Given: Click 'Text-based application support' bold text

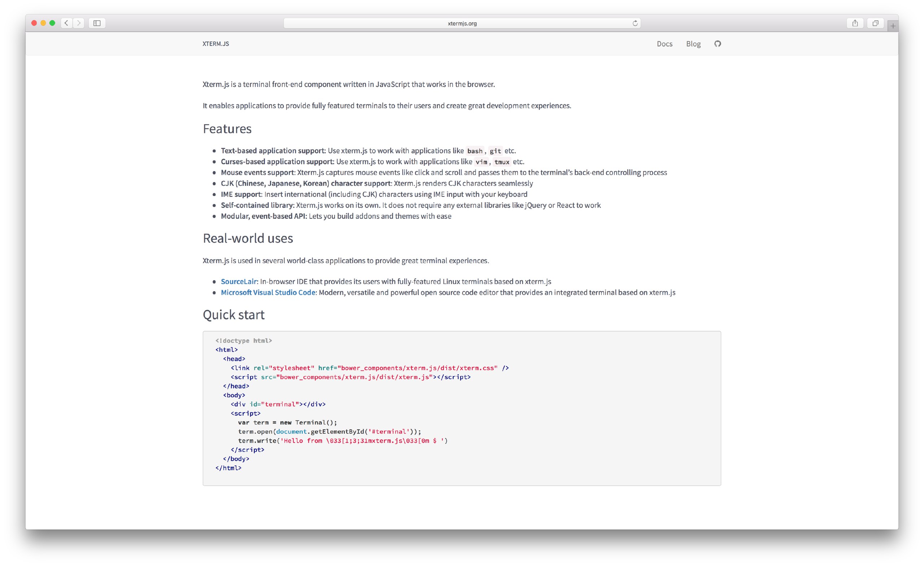Looking at the screenshot, I should (273, 151).
